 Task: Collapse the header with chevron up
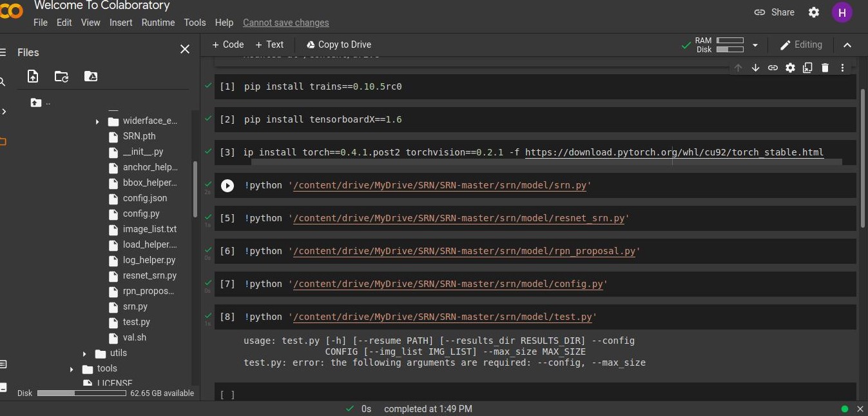coord(847,45)
